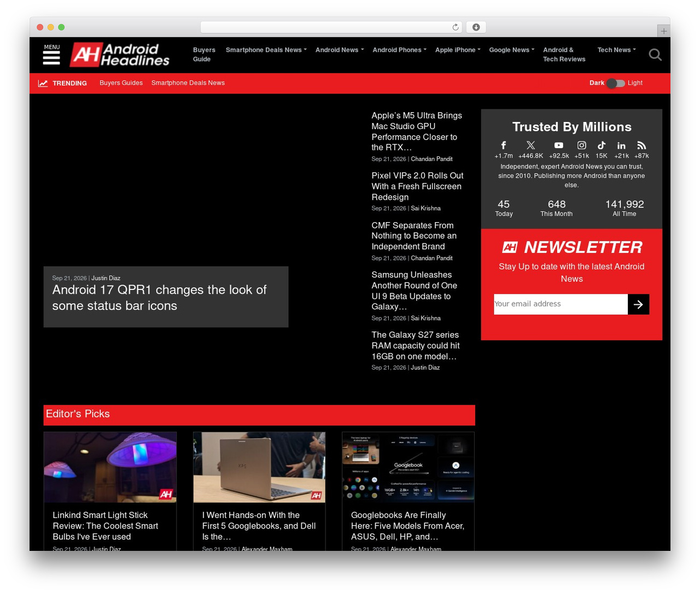
Task: Expand Smartphone Deals News dropdown
Action: (266, 50)
